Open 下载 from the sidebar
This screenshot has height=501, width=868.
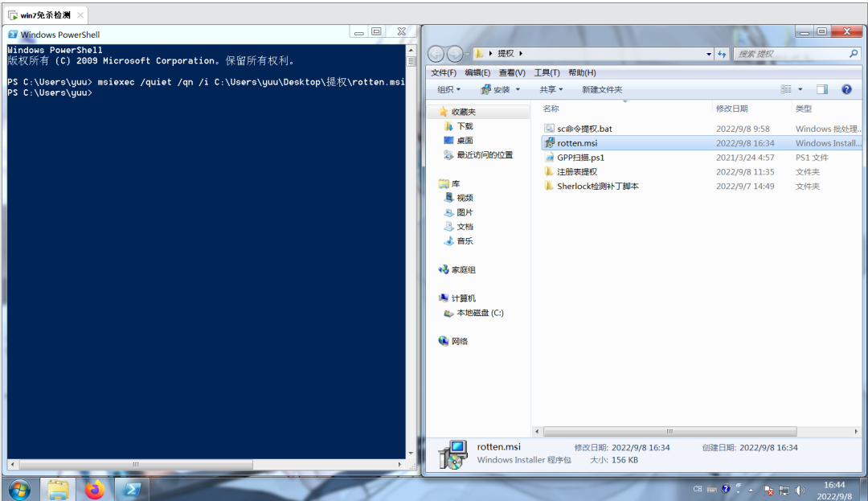pyautogui.click(x=466, y=127)
